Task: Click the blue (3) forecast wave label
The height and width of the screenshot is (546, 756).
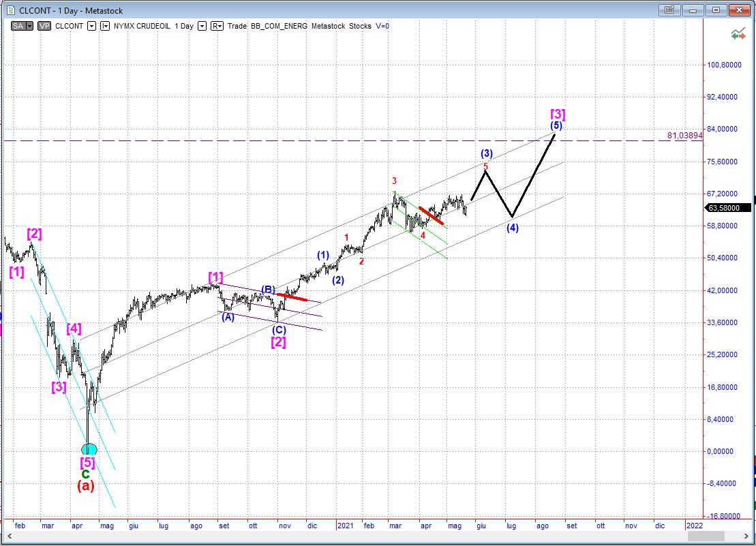Action: click(487, 153)
